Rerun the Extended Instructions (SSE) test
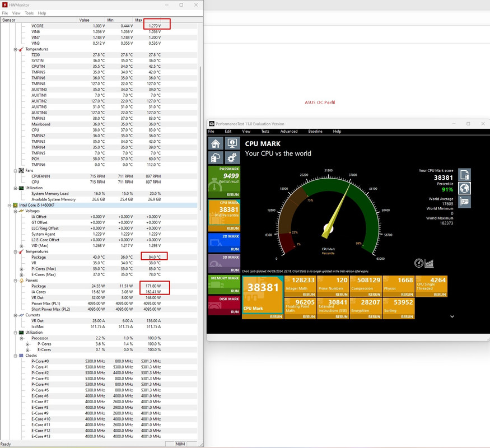 342,316
